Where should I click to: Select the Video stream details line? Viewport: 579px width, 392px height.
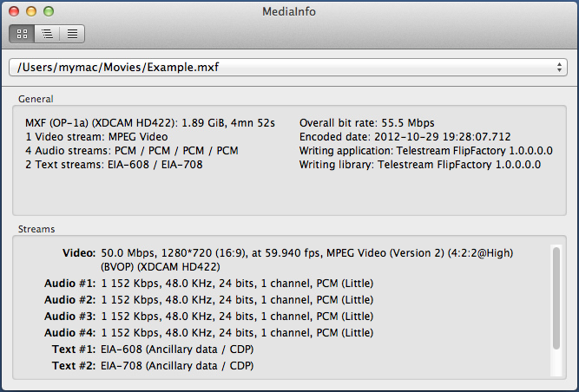pos(307,253)
